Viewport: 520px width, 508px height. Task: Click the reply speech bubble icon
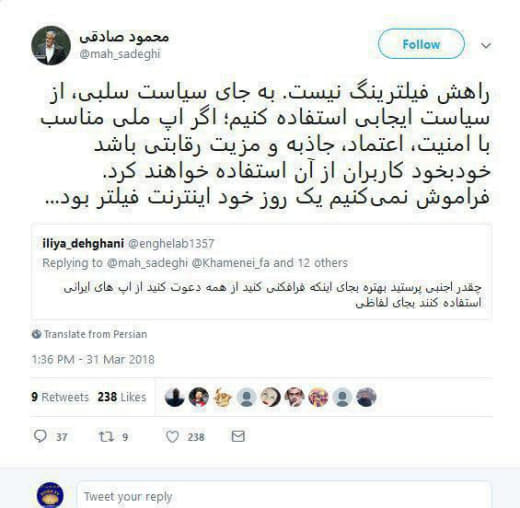[40, 436]
